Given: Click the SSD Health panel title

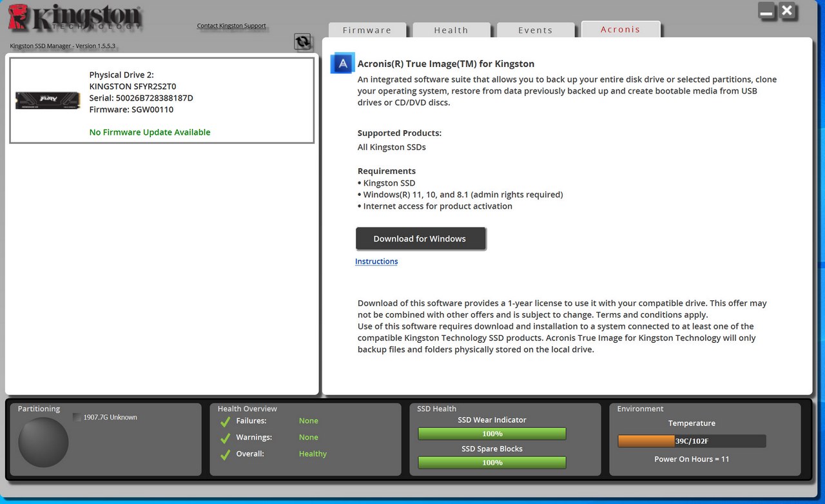Looking at the screenshot, I should (x=436, y=409).
